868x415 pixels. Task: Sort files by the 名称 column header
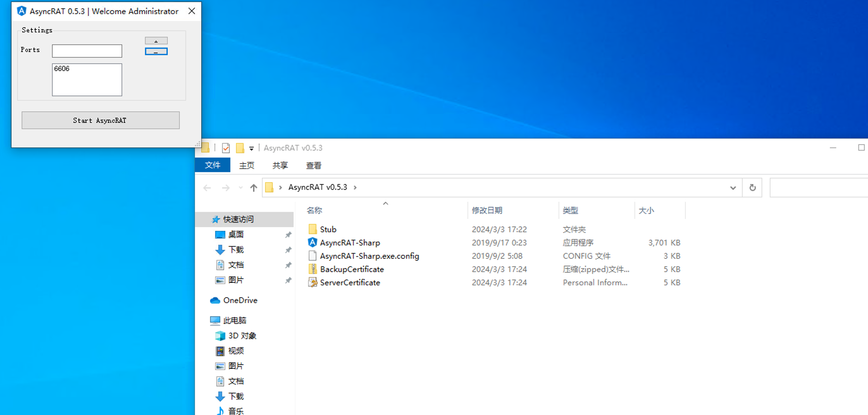coord(314,211)
